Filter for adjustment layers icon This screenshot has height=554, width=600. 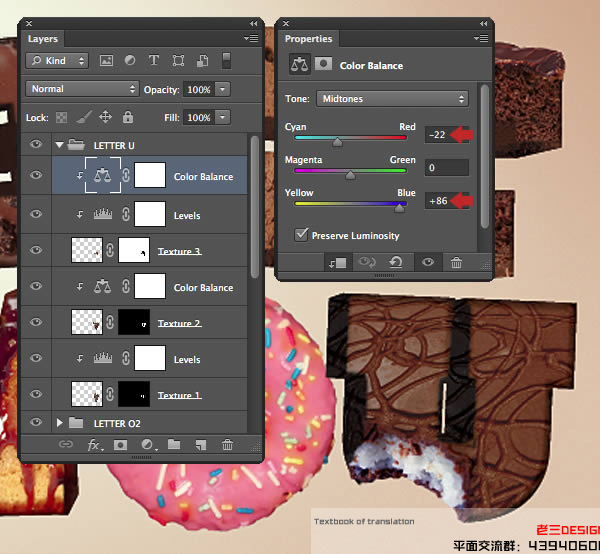[x=130, y=60]
